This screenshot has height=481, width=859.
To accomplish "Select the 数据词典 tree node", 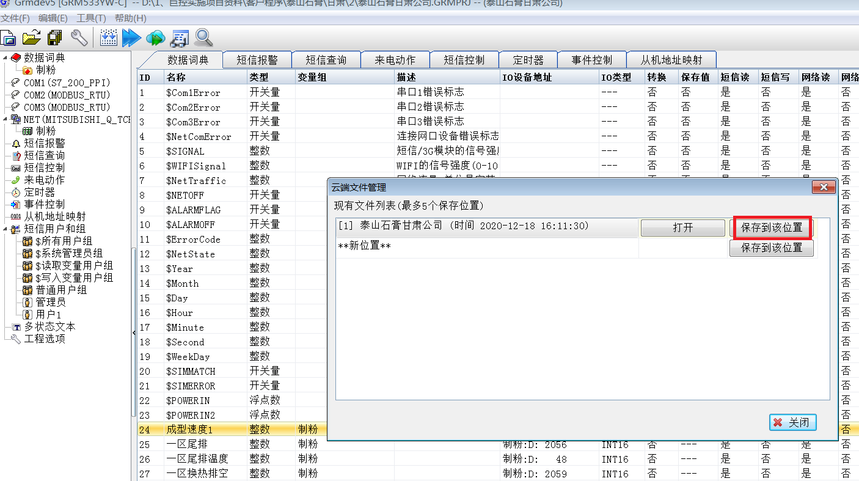I will 44,58.
